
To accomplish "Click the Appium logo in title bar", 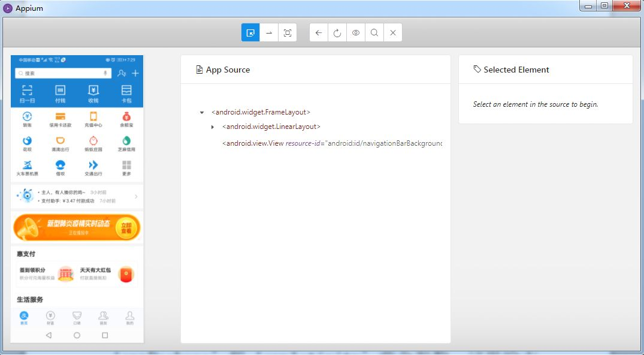I will click(x=7, y=8).
